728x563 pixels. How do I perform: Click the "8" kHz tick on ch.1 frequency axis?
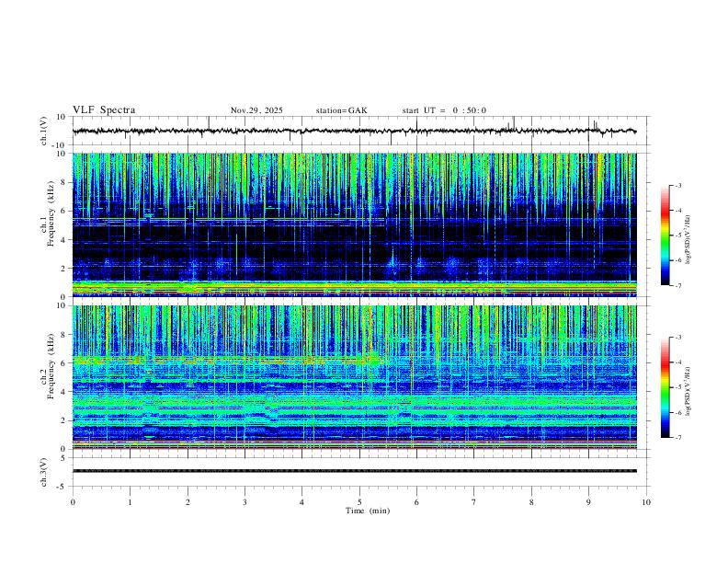63,182
